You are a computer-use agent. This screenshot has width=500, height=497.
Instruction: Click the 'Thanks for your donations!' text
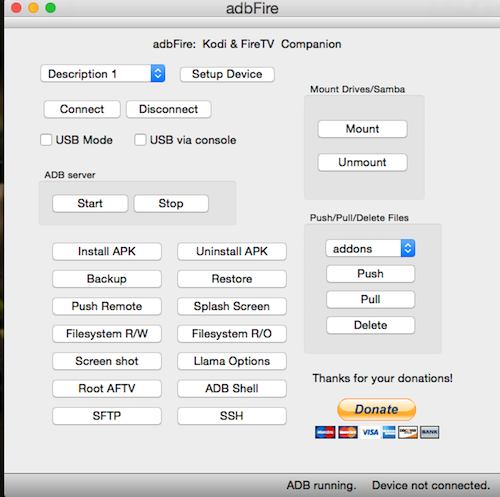(x=383, y=378)
